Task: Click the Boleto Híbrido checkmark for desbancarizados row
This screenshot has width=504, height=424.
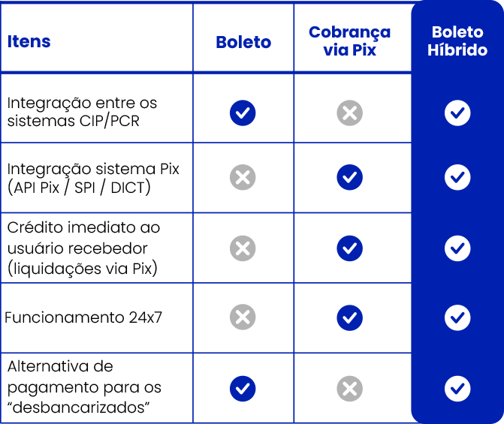Action: point(457,389)
